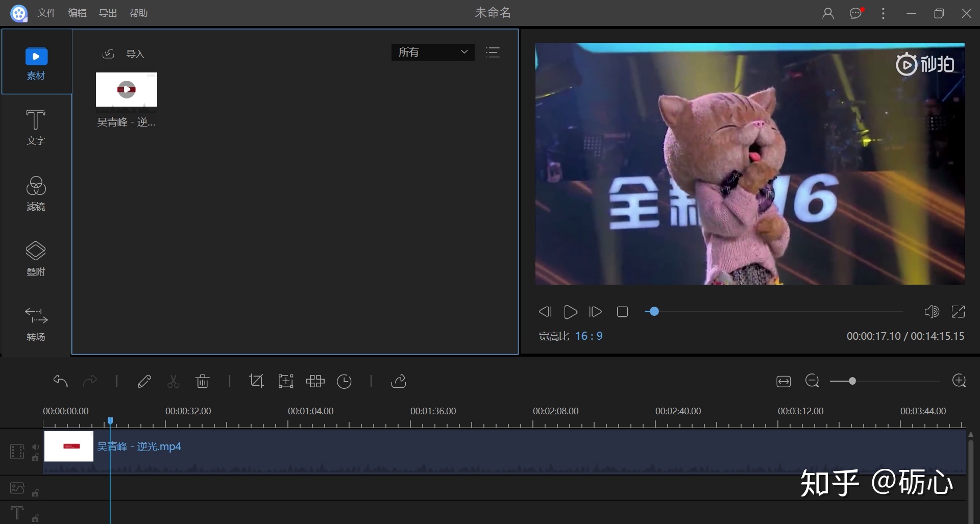Edit the selected clip with pencil
980x524 pixels.
pyautogui.click(x=144, y=381)
